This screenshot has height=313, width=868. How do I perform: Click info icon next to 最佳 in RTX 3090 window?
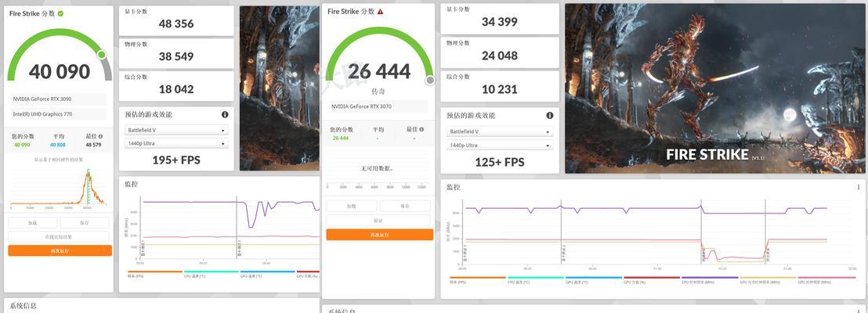[100, 136]
